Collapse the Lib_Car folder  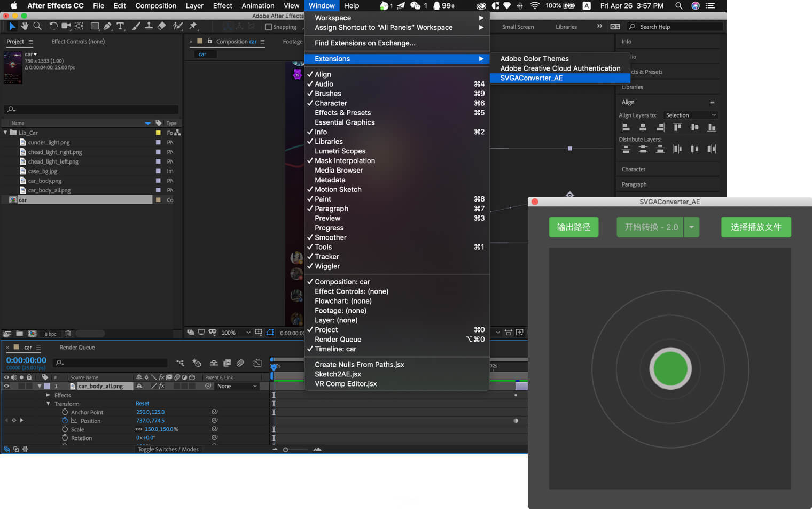(5, 133)
